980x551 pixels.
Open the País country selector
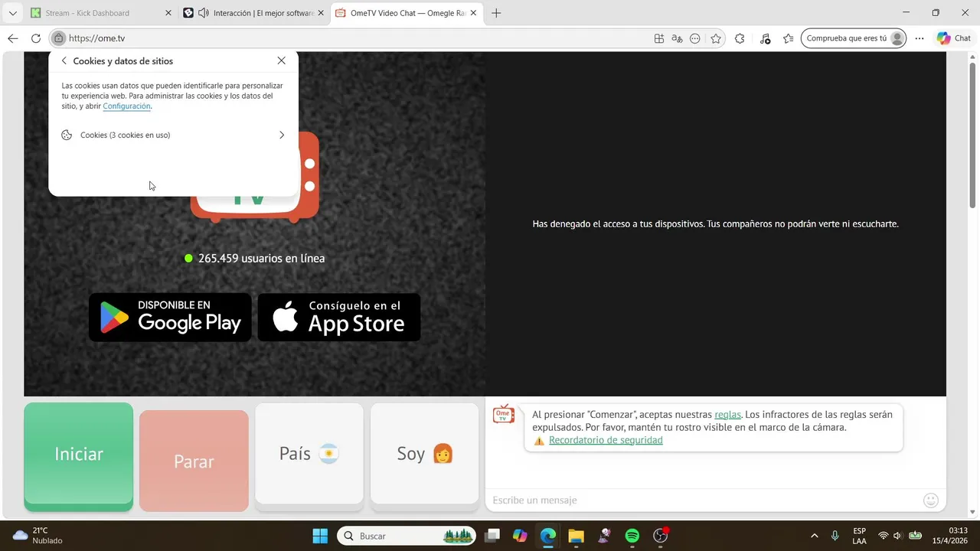309,456
